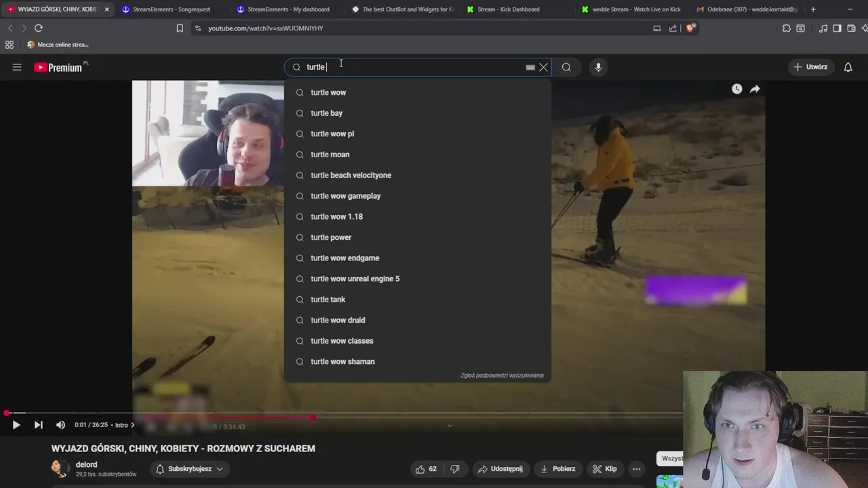Submit search with the magnifier button

point(566,67)
